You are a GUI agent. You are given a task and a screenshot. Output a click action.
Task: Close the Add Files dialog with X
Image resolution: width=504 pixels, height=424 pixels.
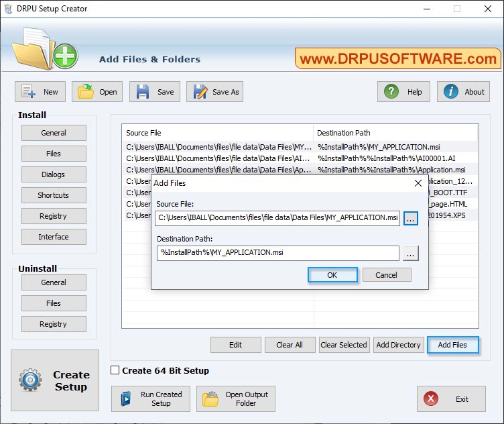coord(418,183)
